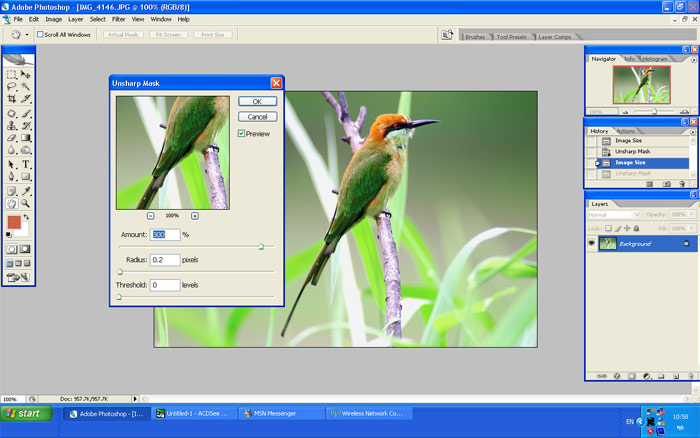Open the Image menu

coord(54,19)
